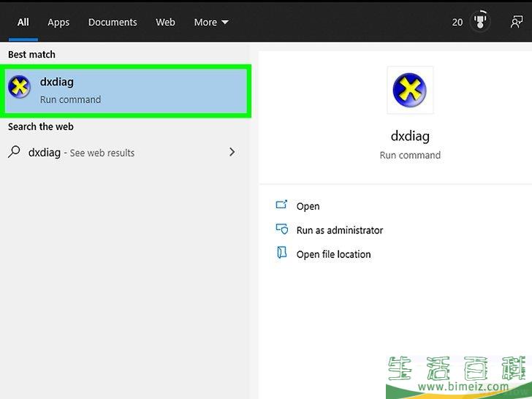This screenshot has height=399, width=532.
Task: Expand web results chevron arrow
Action: (x=232, y=152)
